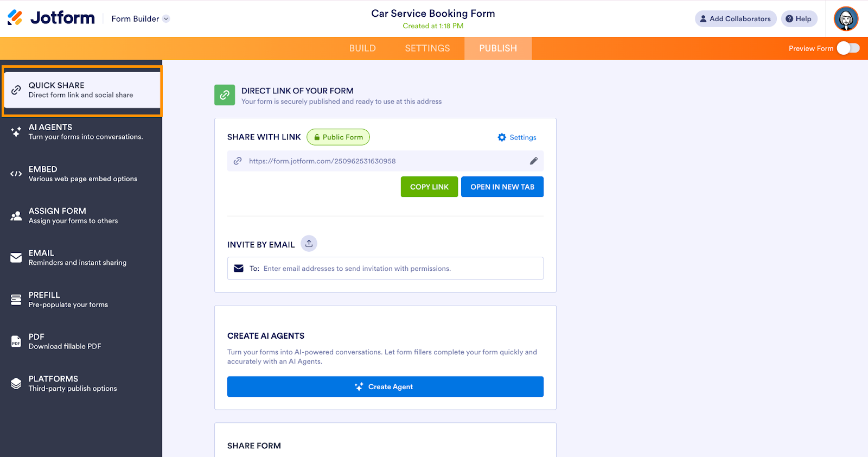
Task: Click the Public Form lock badge
Action: [339, 137]
